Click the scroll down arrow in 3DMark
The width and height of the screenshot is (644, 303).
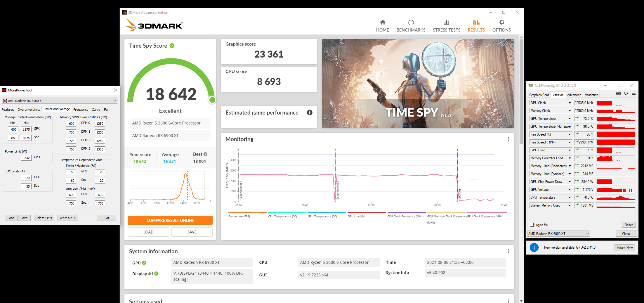[x=521, y=300]
